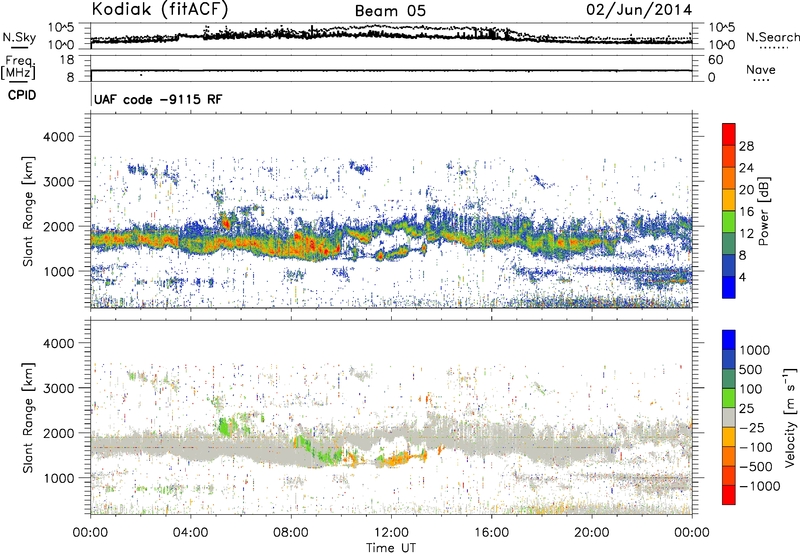800x554 pixels.
Task: Click the "60" Nave axis tick
Action: [715, 60]
